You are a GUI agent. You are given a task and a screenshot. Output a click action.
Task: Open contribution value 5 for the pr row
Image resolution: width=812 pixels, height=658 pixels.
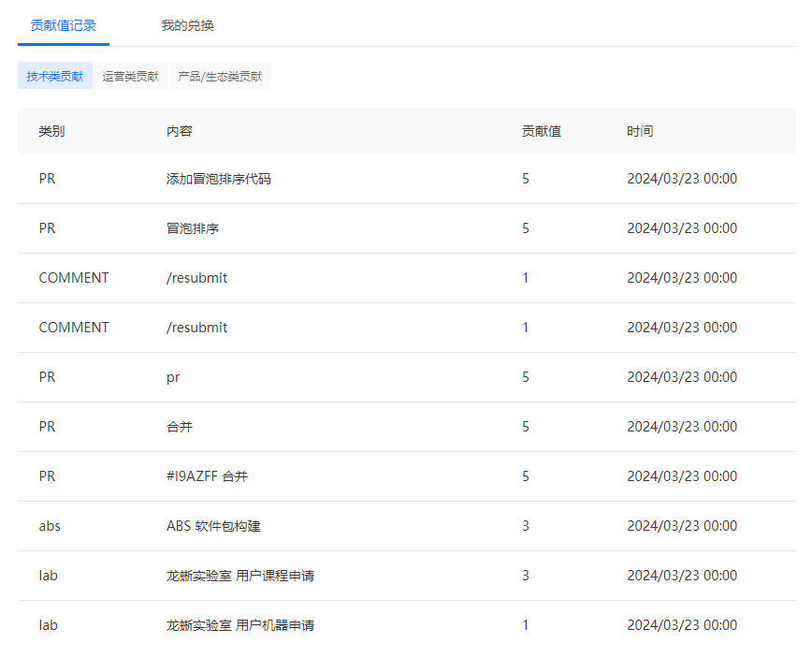coord(525,376)
